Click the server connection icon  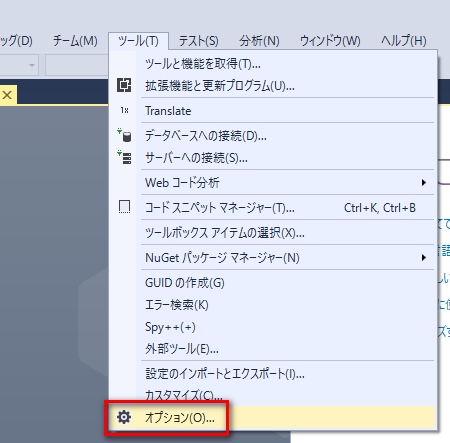(124, 157)
